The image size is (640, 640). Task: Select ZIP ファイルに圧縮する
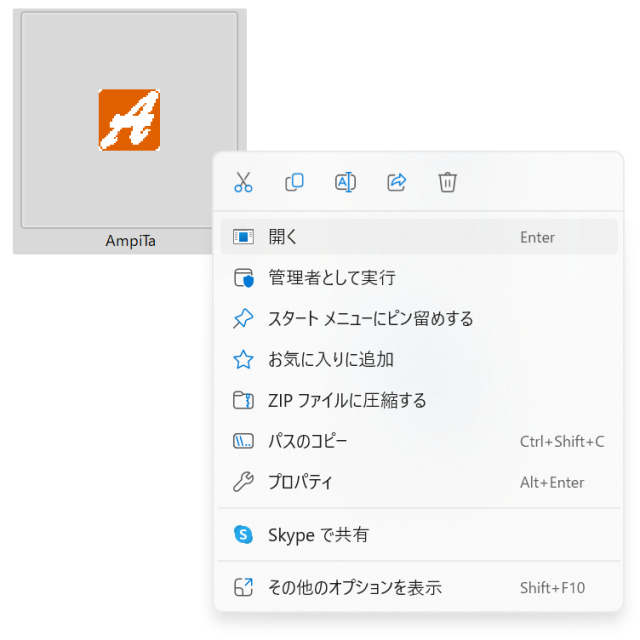click(x=419, y=400)
